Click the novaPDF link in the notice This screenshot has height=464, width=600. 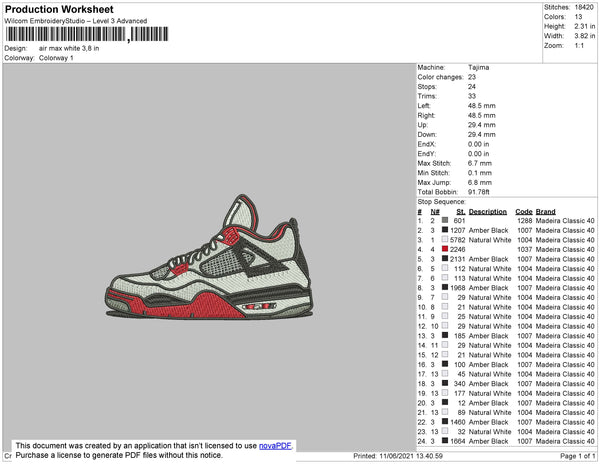point(275,446)
